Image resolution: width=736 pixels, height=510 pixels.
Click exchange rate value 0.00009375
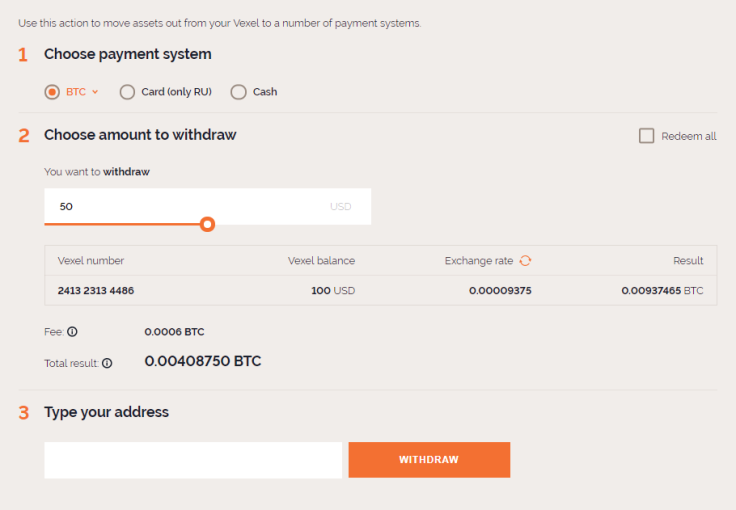pos(500,290)
